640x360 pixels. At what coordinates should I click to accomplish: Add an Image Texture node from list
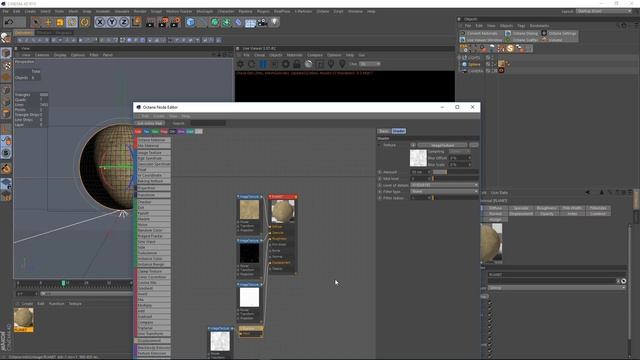(153, 153)
